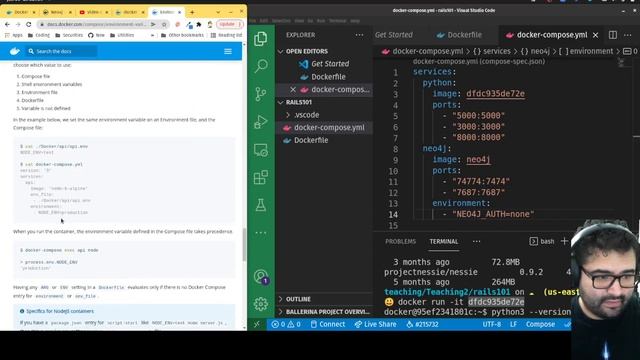Close the docker-compose.yml editor tab
Viewport: 640px width, 360px height.
point(596,35)
